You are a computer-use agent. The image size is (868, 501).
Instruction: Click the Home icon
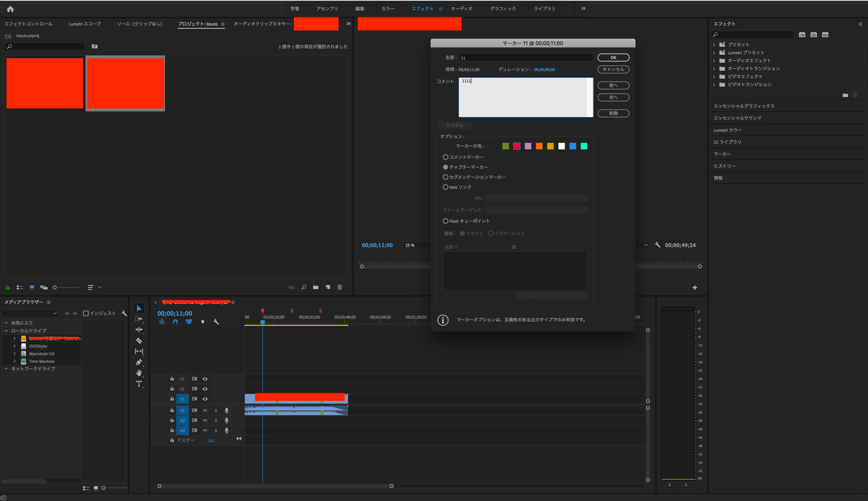10,9
